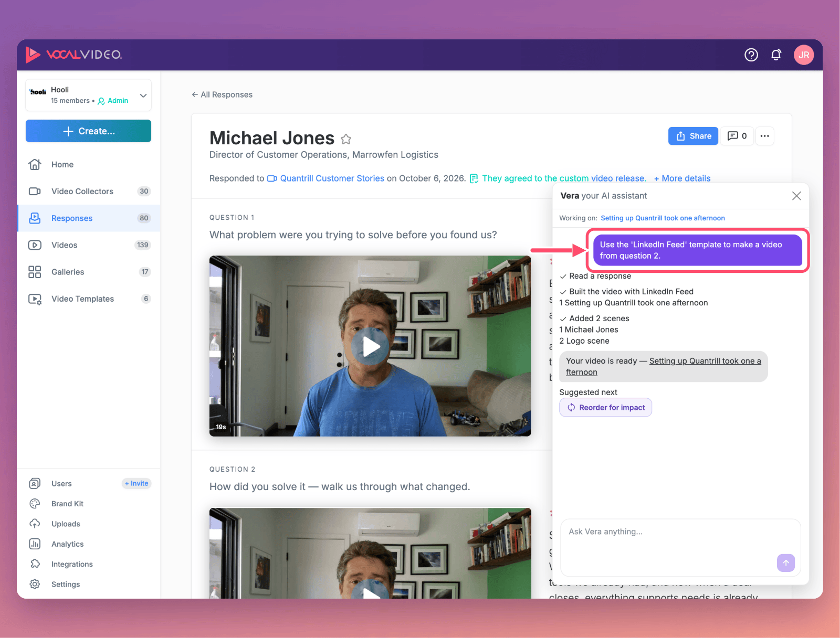Open the 'Working on' video link in Vera

pyautogui.click(x=663, y=218)
